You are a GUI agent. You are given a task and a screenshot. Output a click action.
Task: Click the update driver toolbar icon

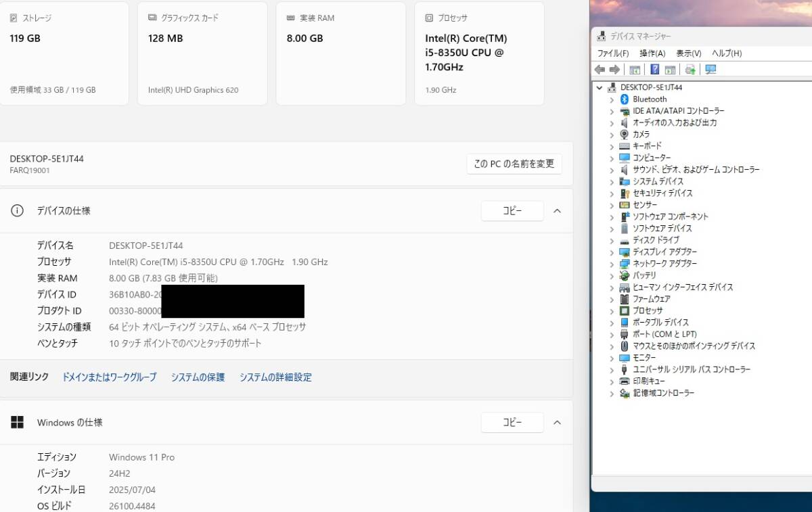click(x=690, y=70)
